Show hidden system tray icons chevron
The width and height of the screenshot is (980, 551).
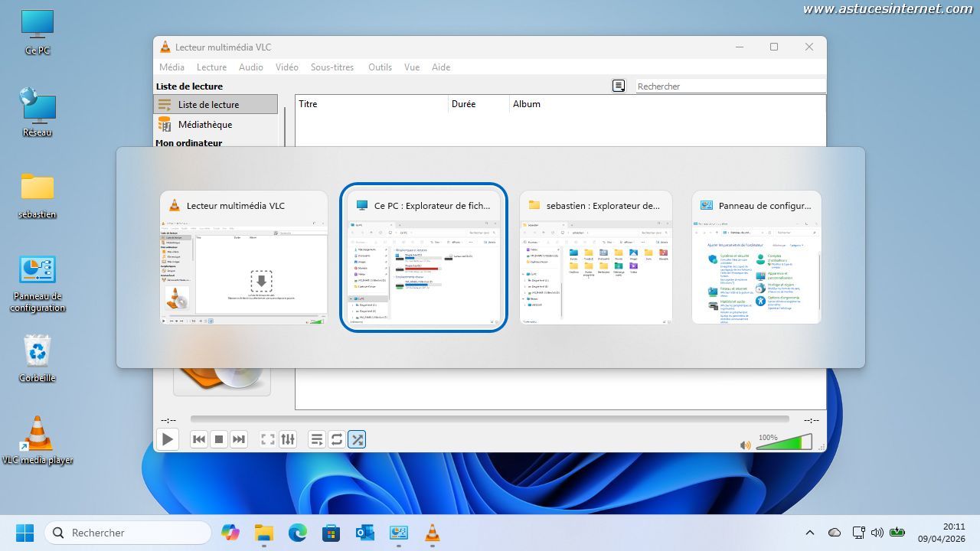(x=810, y=533)
